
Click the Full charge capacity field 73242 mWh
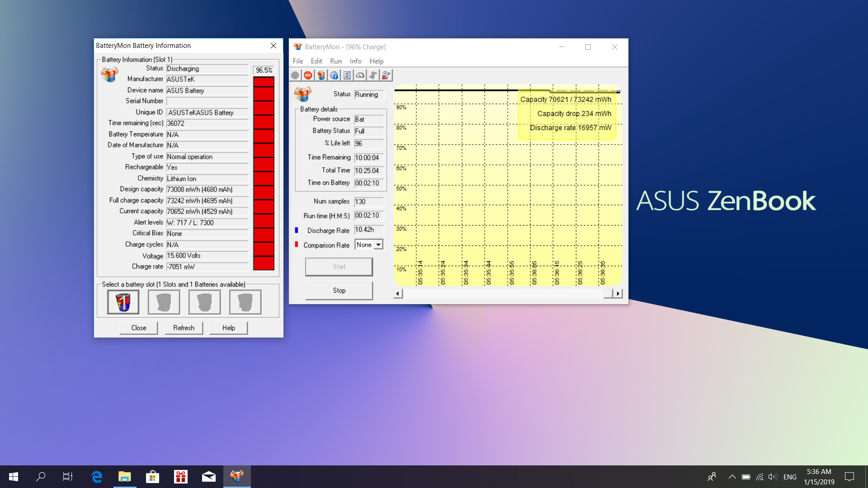208,201
